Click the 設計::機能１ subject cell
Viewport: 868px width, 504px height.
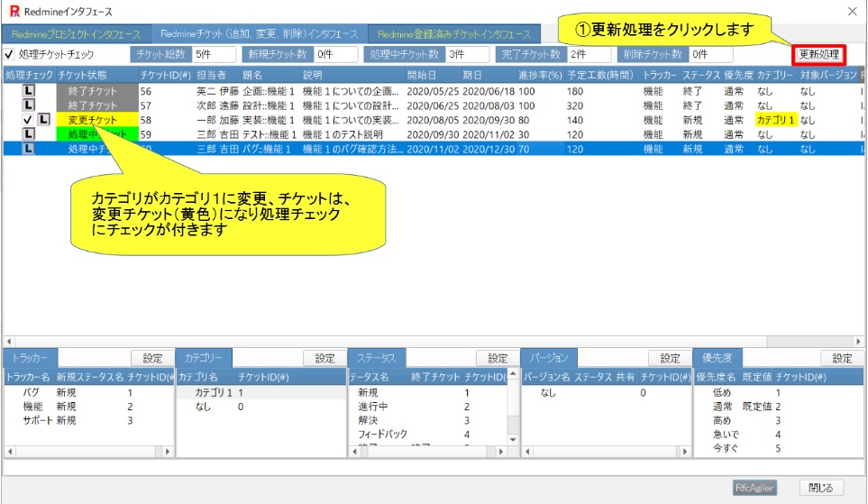[x=269, y=105]
